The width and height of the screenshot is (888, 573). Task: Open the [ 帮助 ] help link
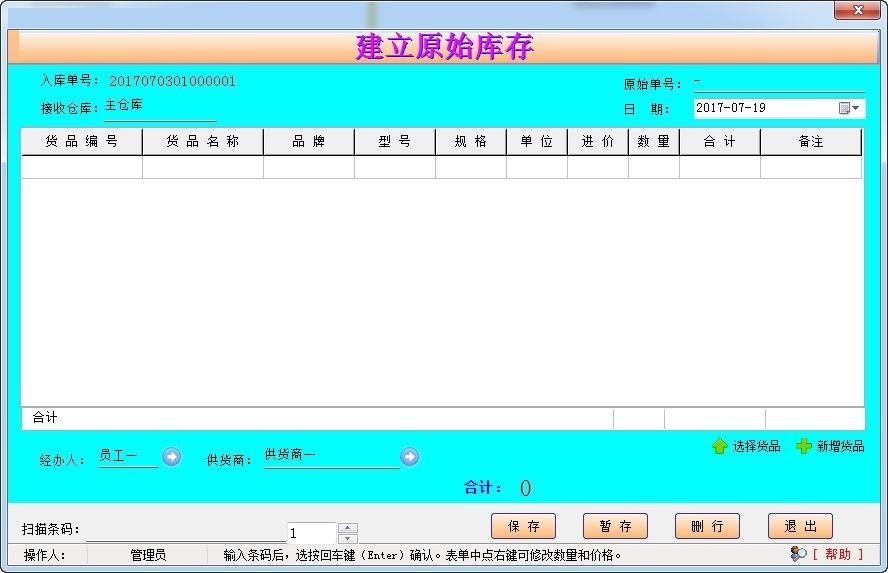838,554
